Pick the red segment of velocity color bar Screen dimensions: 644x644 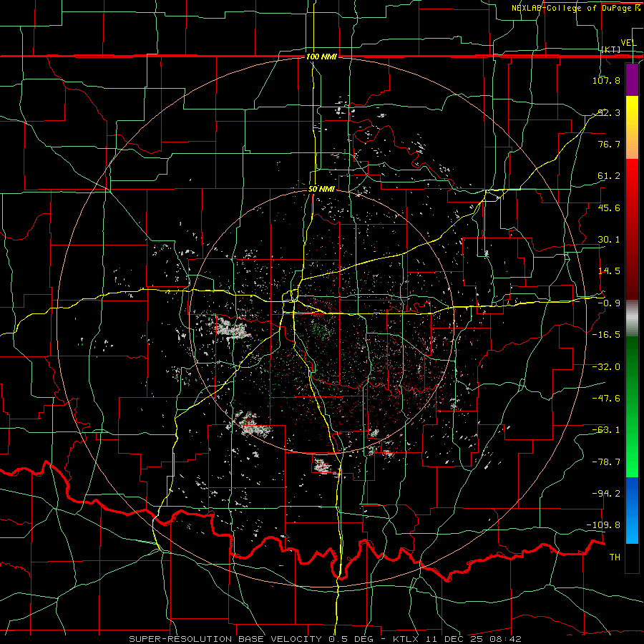(632, 229)
